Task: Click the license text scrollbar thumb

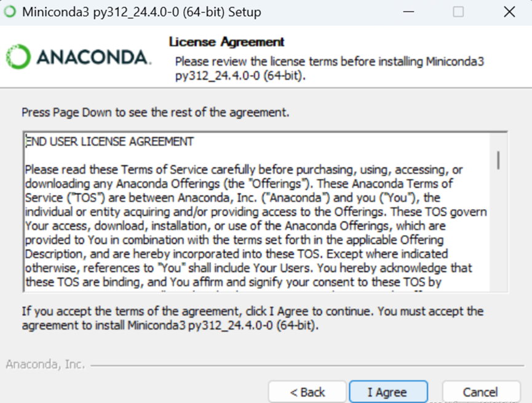Action: (498, 160)
